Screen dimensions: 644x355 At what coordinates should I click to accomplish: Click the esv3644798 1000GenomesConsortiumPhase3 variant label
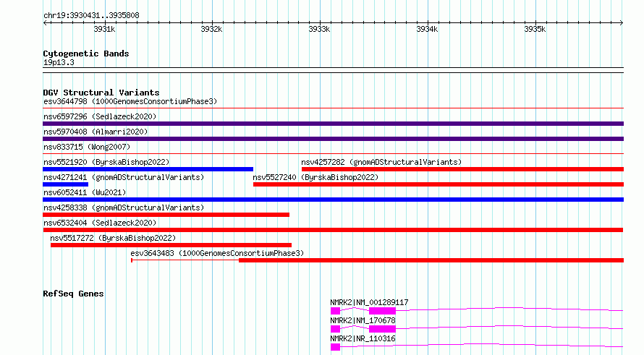coord(130,101)
